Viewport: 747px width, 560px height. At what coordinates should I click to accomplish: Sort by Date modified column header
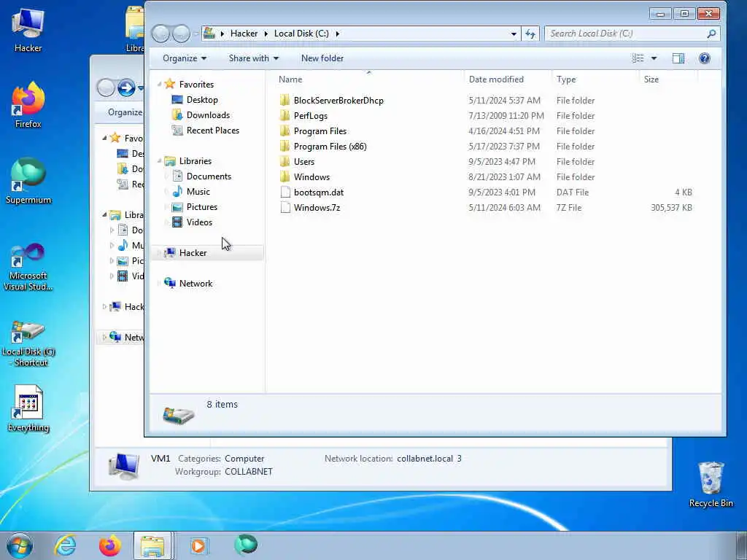click(496, 79)
